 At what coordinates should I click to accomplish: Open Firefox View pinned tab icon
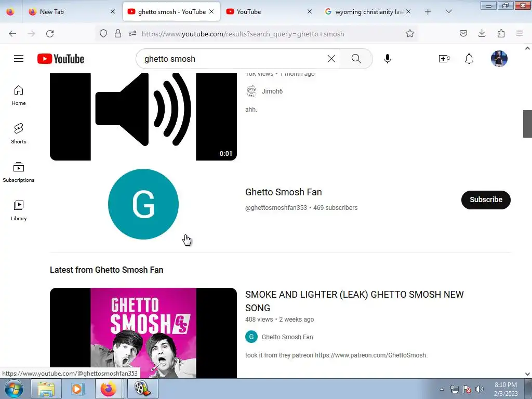(10, 11)
